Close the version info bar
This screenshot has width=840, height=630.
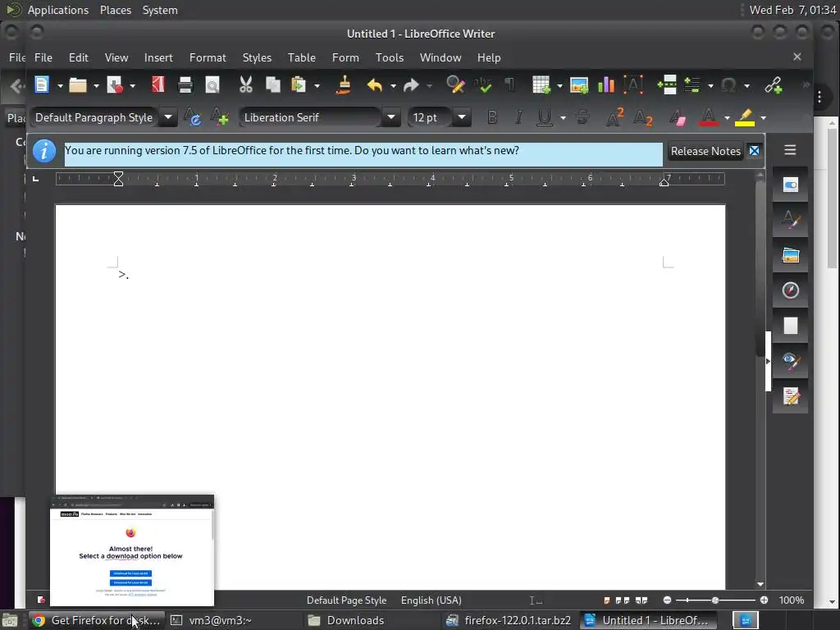point(755,151)
